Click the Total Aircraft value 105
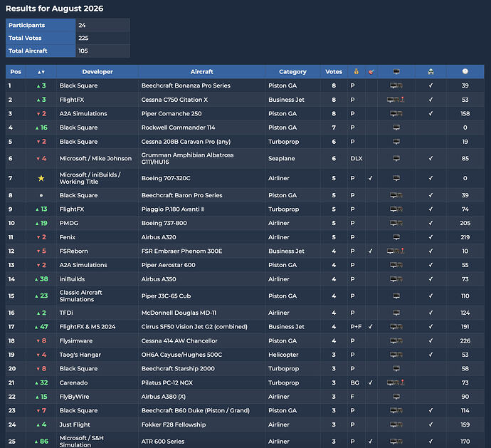The width and height of the screenshot is (491, 448). 83,51
